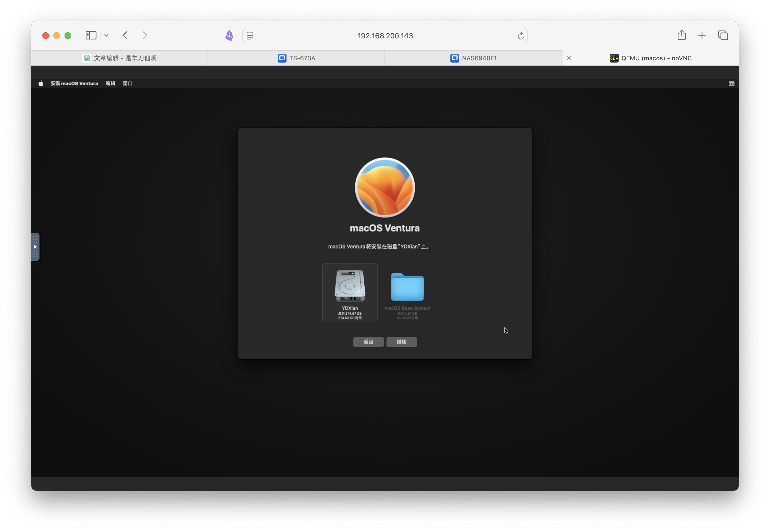Close the QEMU noVNC tab
The height and width of the screenshot is (532, 770).
pyautogui.click(x=569, y=58)
